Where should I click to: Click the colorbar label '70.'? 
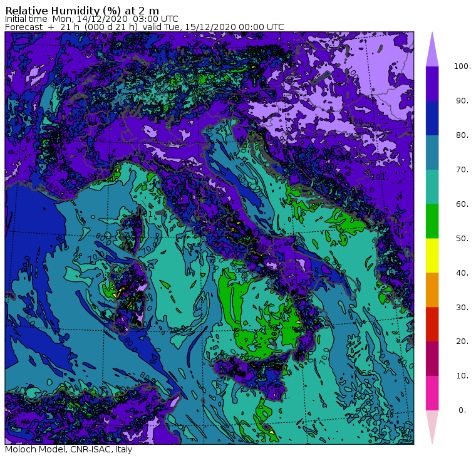tap(462, 169)
